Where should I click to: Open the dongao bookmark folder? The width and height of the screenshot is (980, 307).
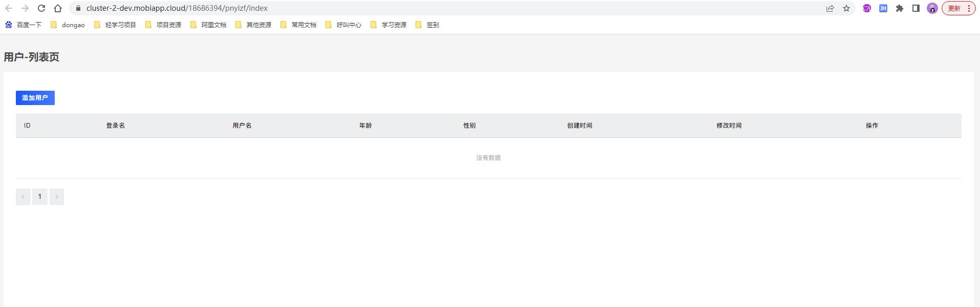point(68,25)
